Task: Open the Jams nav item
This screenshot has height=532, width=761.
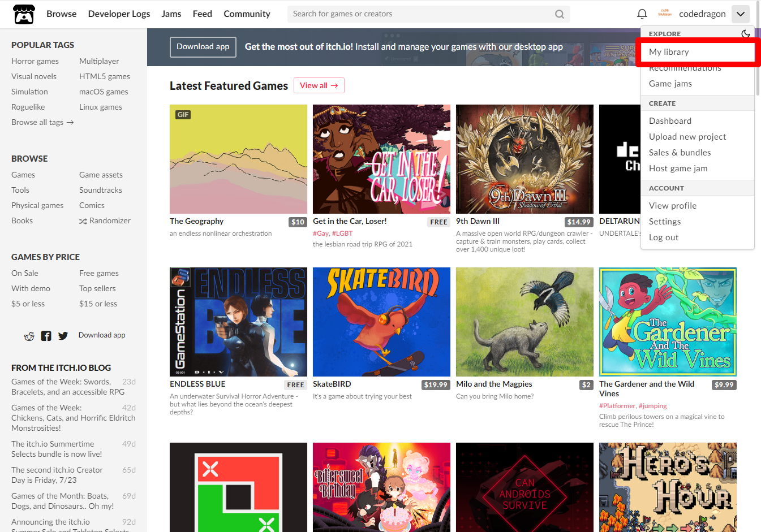Action: [171, 14]
